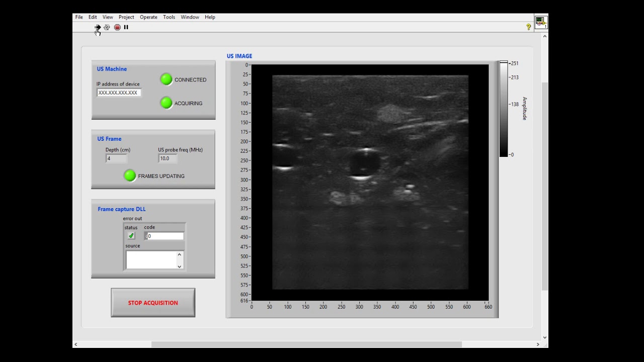Open the Window menu
The image size is (644, 362).
coord(190,17)
